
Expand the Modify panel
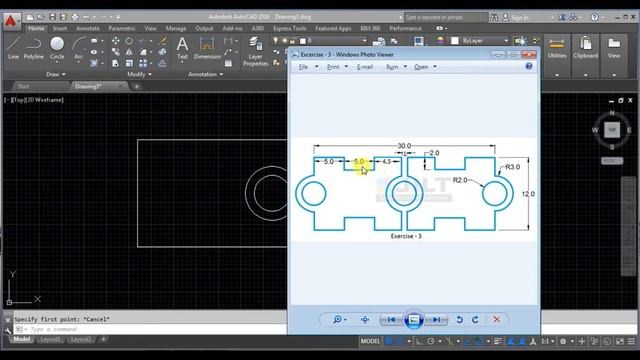click(139, 74)
